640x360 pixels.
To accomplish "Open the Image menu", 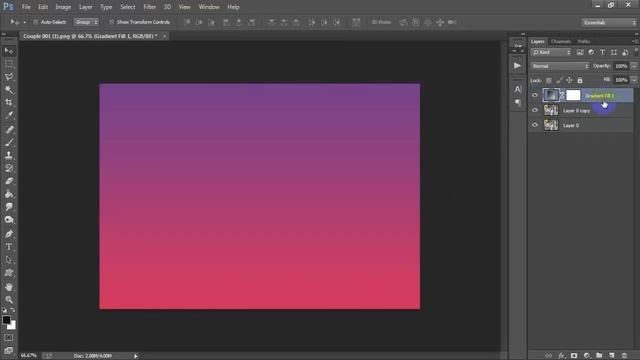I will [x=63, y=7].
